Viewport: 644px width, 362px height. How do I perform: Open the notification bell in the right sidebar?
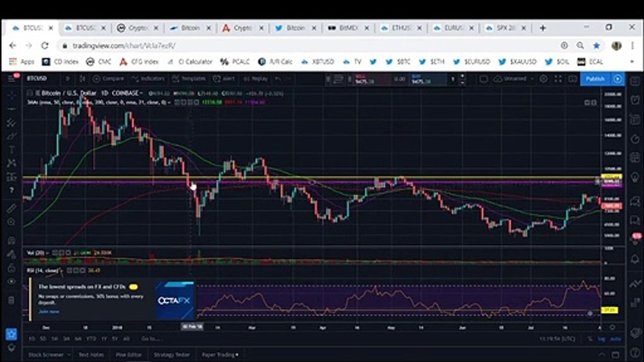click(x=635, y=259)
